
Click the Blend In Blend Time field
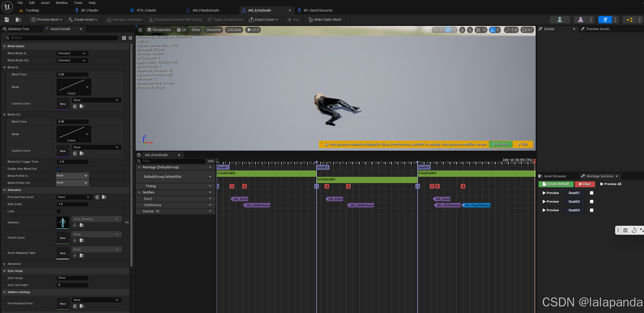tap(72, 75)
